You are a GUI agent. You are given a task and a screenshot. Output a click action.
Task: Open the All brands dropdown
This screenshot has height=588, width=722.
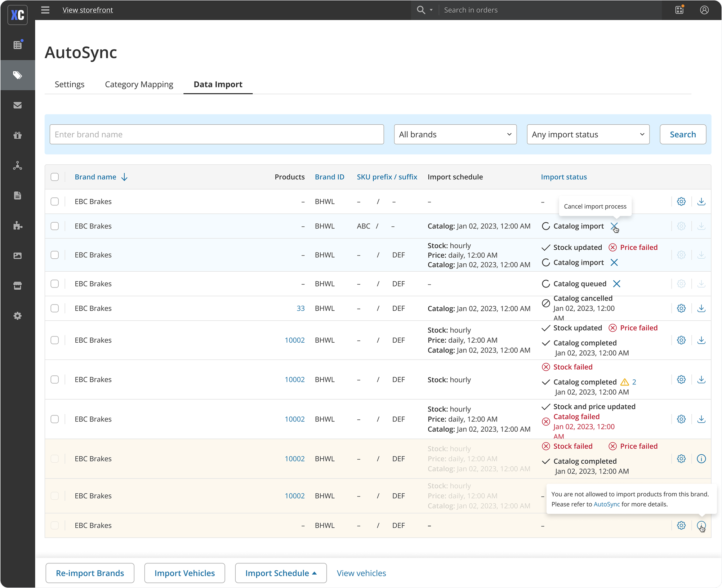click(x=455, y=134)
